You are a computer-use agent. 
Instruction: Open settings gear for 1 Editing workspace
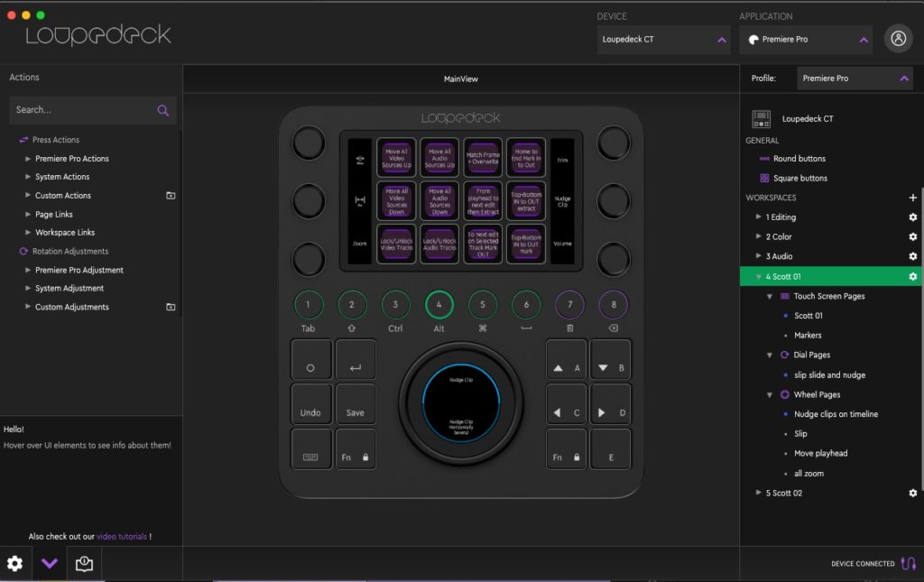coord(912,217)
